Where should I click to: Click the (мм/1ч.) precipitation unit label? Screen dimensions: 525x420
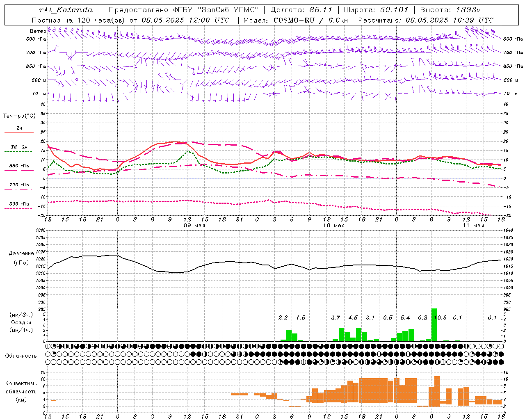pos(21,330)
